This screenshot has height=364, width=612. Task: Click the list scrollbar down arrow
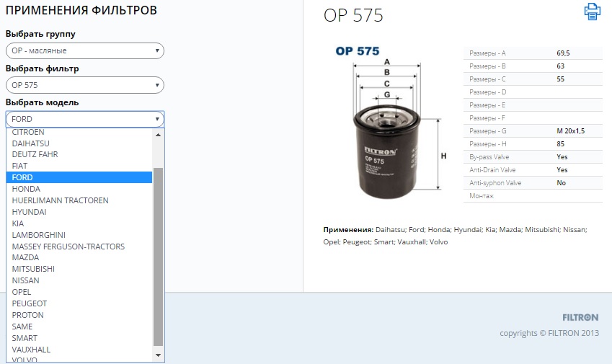pyautogui.click(x=158, y=355)
